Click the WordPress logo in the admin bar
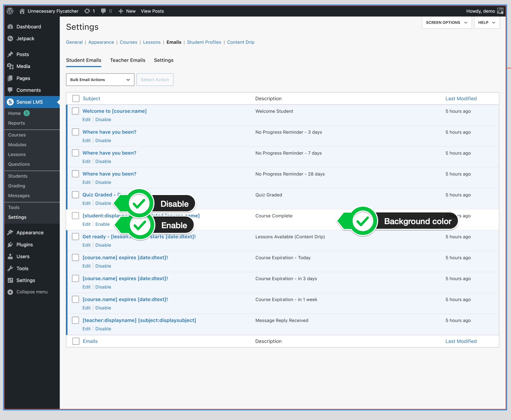511x420 pixels. pyautogui.click(x=10, y=11)
